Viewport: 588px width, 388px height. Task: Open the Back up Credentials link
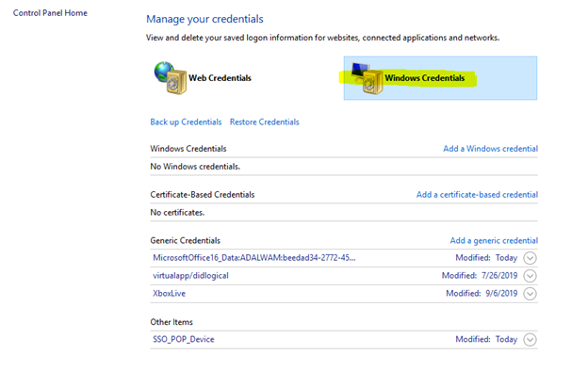tap(186, 122)
